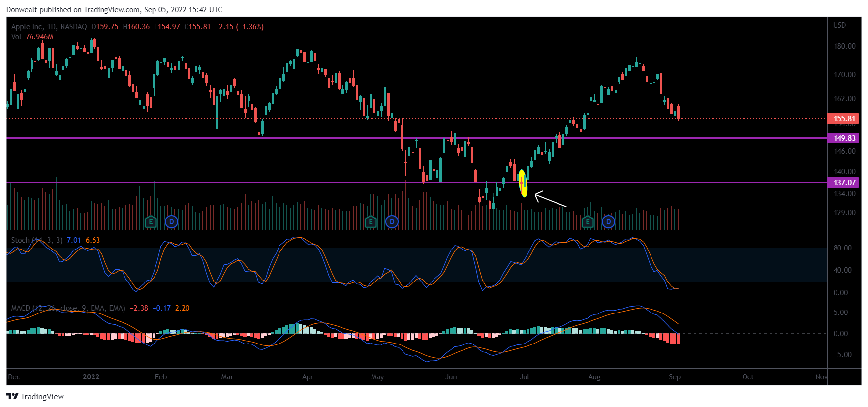Click the Oct label on time axis
This screenshot has height=407, width=868.
[748, 377]
